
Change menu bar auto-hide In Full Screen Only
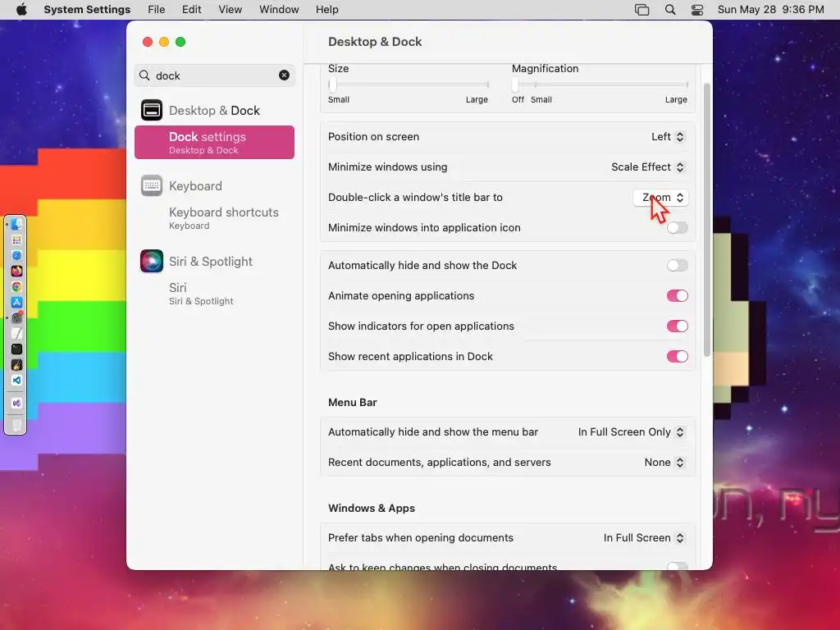coord(631,431)
